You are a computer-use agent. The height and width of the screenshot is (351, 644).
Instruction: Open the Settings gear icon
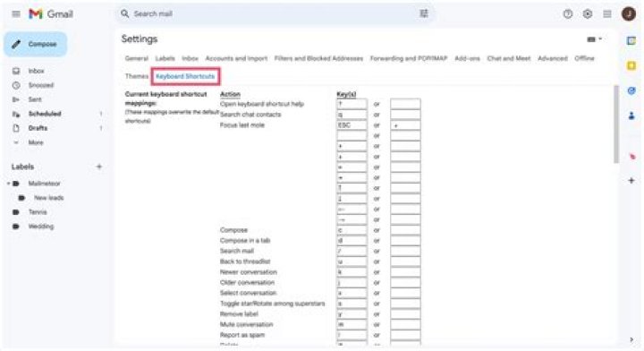tap(588, 14)
